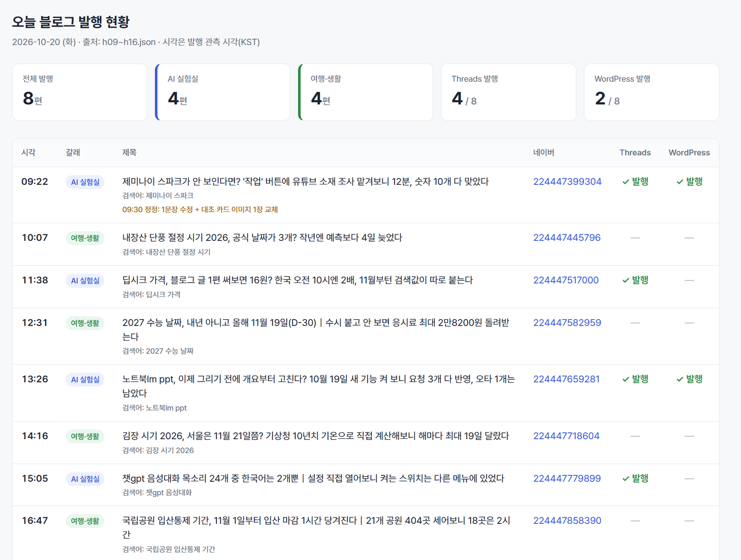The width and height of the screenshot is (741, 560).
Task: Click the 16:47 time cell
Action: pos(35,521)
